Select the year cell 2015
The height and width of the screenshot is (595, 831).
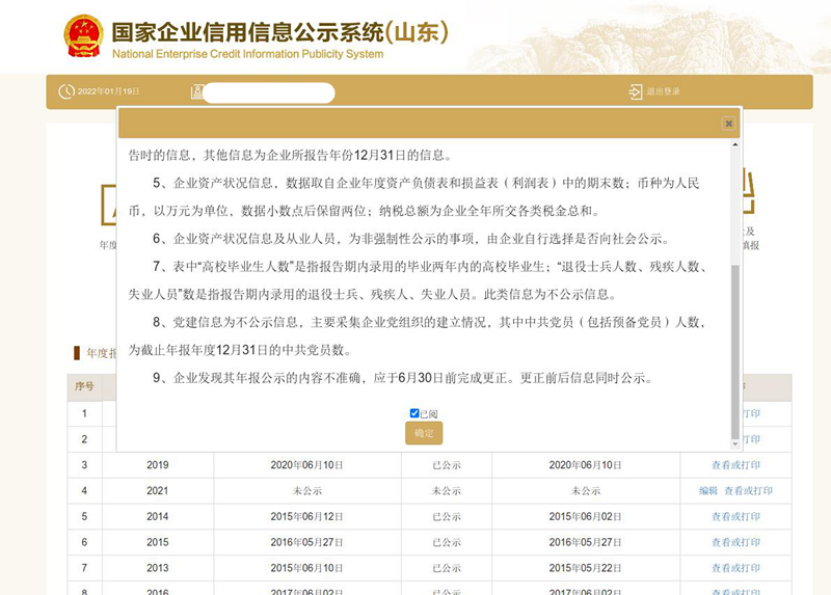coord(157,542)
